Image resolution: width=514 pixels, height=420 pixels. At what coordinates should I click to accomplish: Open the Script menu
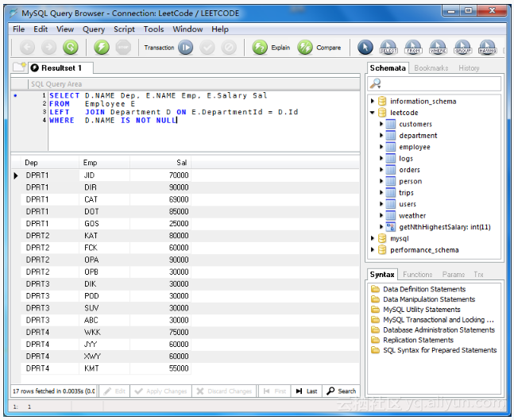pos(124,29)
